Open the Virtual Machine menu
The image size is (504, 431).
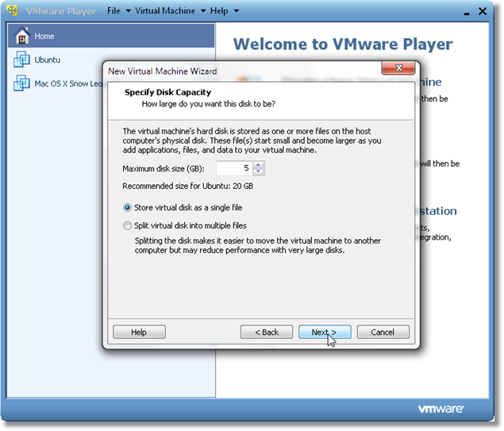point(165,11)
